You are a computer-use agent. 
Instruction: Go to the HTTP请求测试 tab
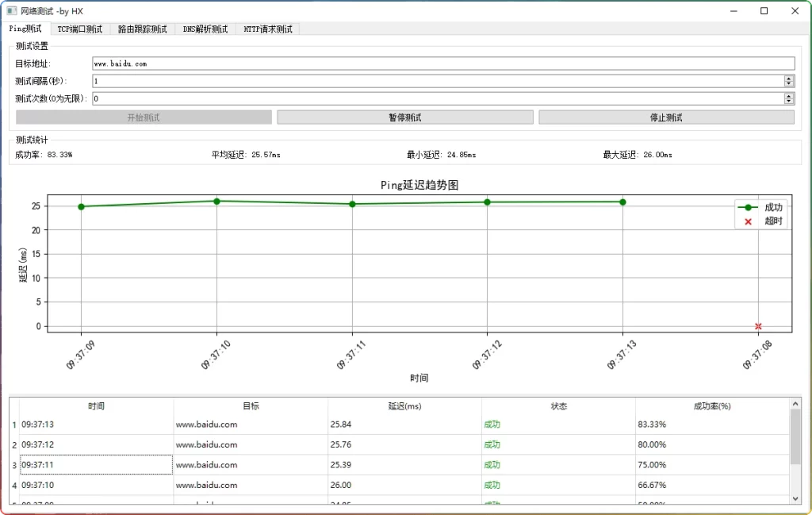(x=268, y=29)
